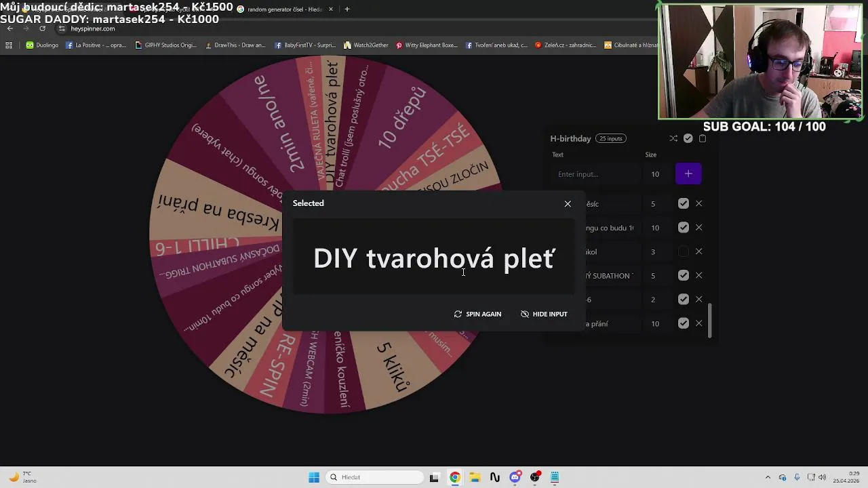This screenshot has height=488, width=868.
Task: Click the '25 inputs' badge
Action: coord(610,138)
